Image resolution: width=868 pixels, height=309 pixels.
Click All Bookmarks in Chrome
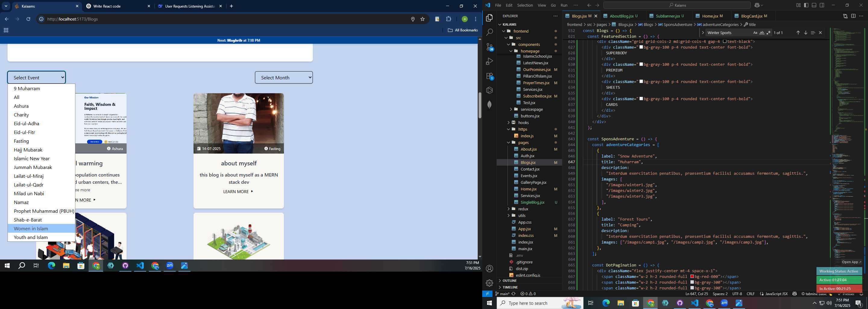pos(463,30)
